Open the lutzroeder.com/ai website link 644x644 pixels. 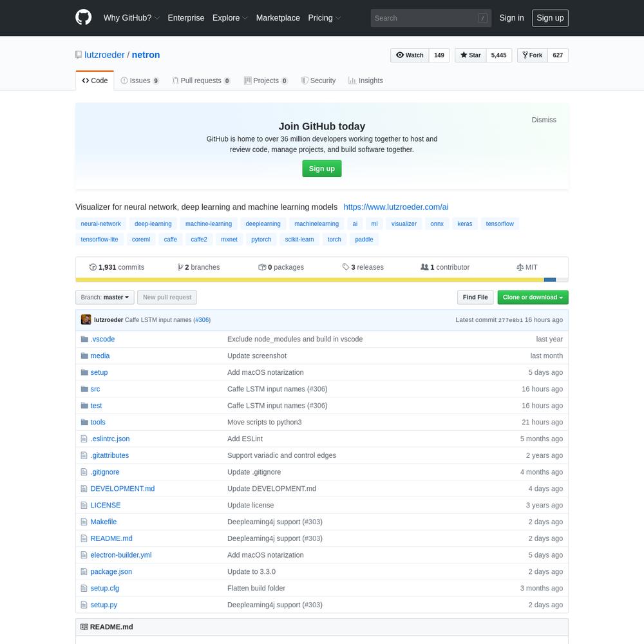396,207
